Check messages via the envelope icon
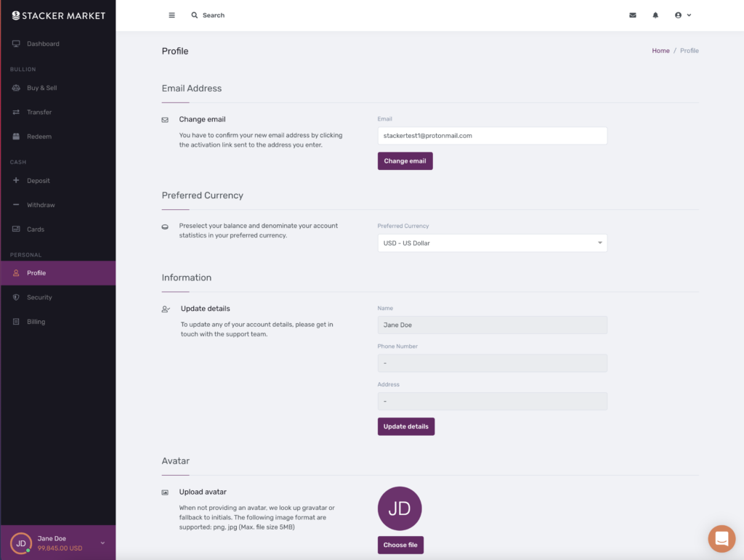Viewport: 744px width, 560px height. click(x=632, y=15)
